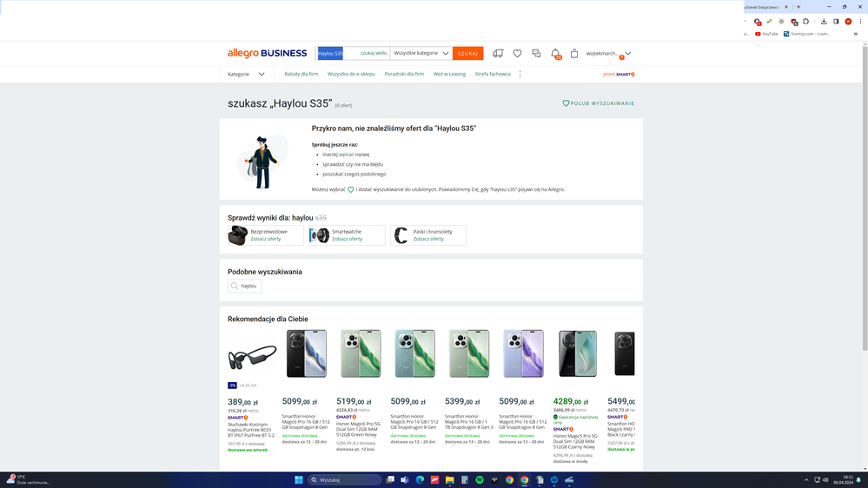Open Microsoft Edge from taskbar

(420, 479)
